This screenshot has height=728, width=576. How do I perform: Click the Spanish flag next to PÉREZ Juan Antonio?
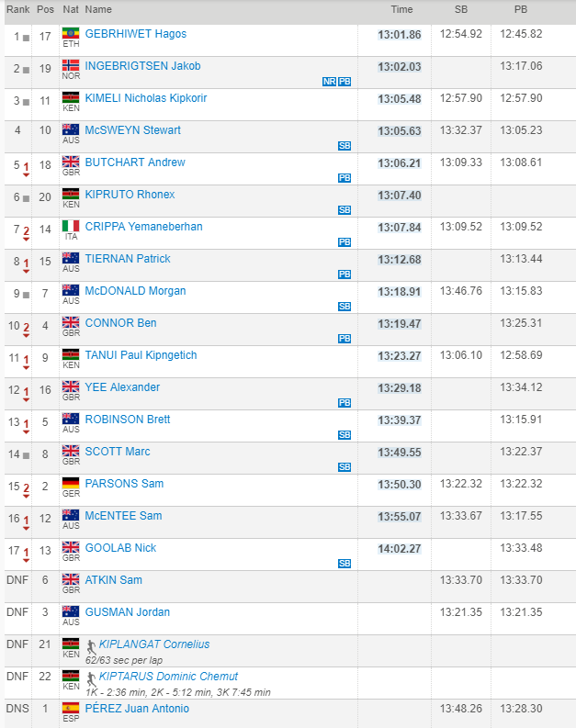71,708
